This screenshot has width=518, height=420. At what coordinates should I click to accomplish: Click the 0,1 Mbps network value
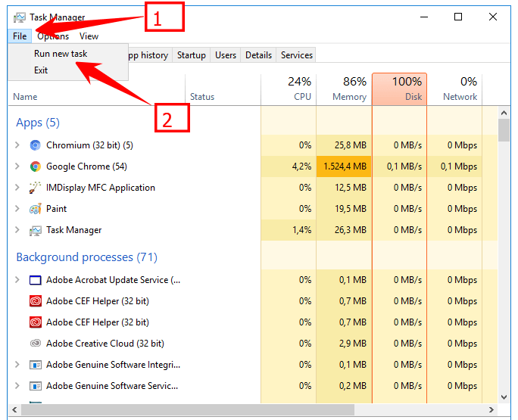point(459,166)
